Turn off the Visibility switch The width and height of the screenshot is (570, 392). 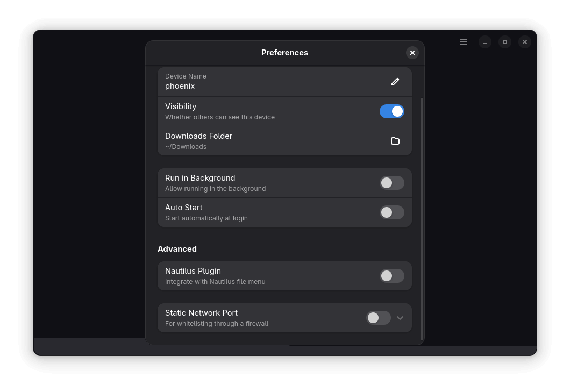click(x=391, y=111)
